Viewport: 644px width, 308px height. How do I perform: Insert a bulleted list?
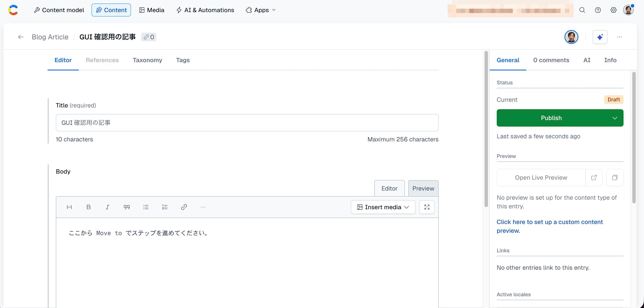(146, 207)
